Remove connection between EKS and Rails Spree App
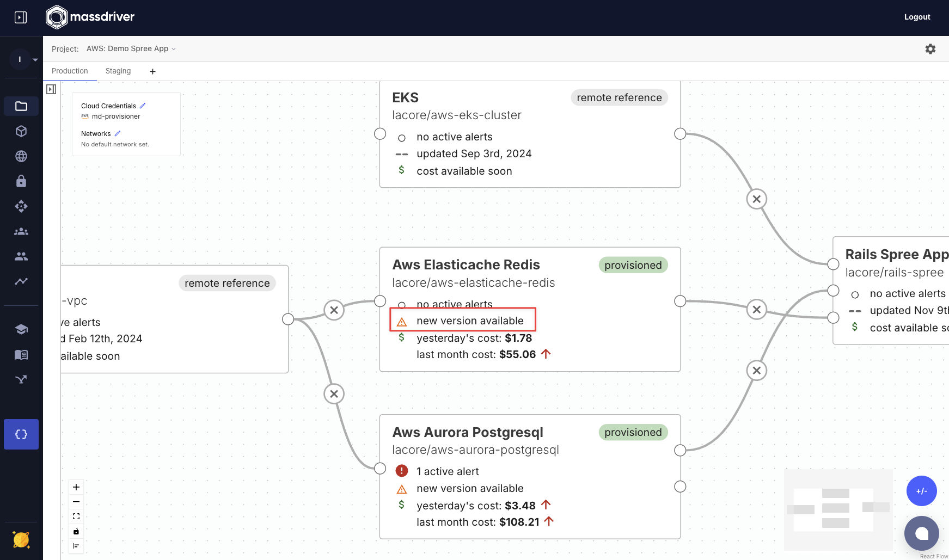 pos(757,199)
